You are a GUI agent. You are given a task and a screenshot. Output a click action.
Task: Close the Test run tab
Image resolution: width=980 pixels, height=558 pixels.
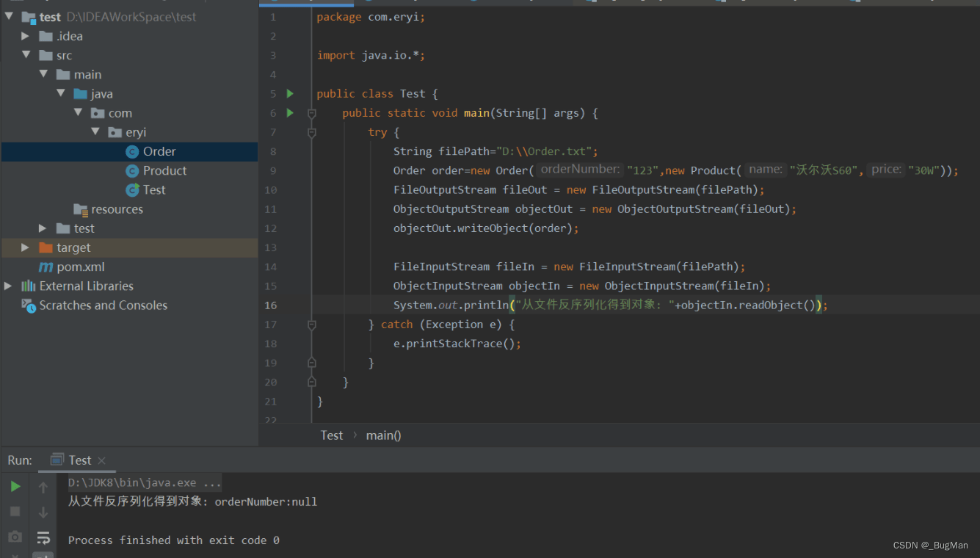click(x=102, y=460)
